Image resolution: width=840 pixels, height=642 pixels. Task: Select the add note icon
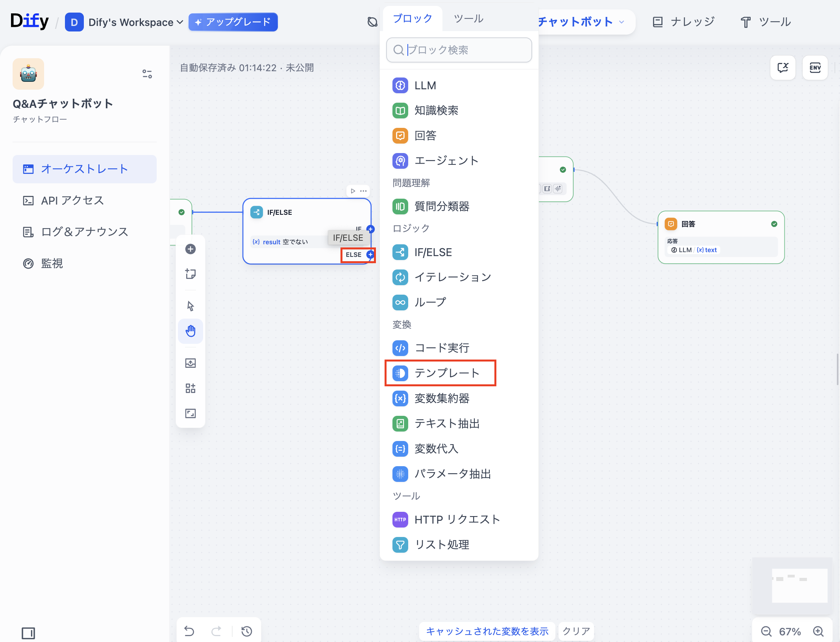pyautogui.click(x=191, y=274)
